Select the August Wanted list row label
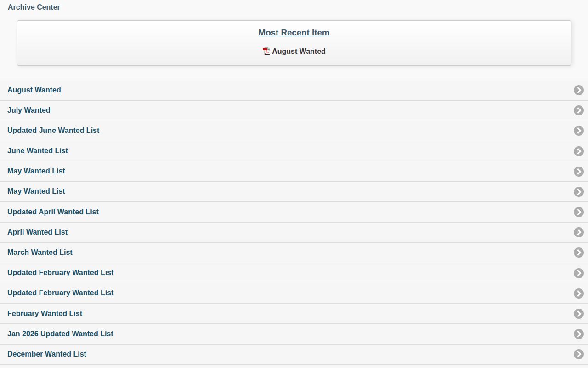This screenshot has height=368, width=588. 34,90
